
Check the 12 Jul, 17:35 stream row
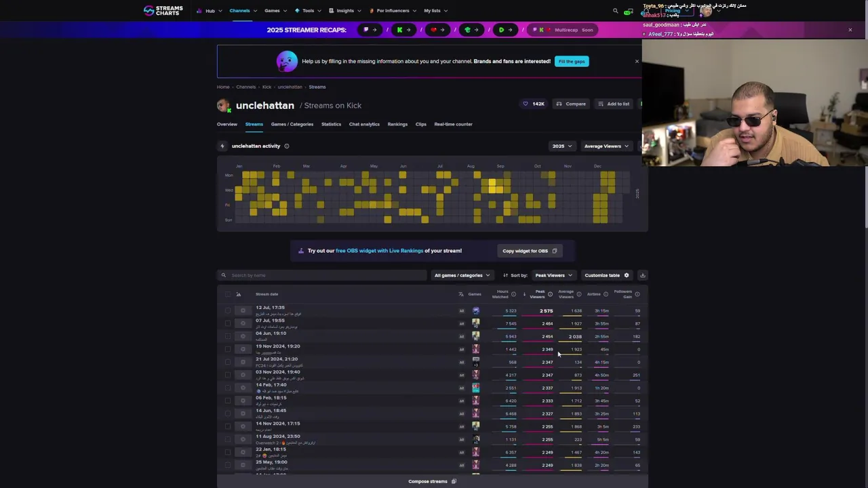[228, 310]
